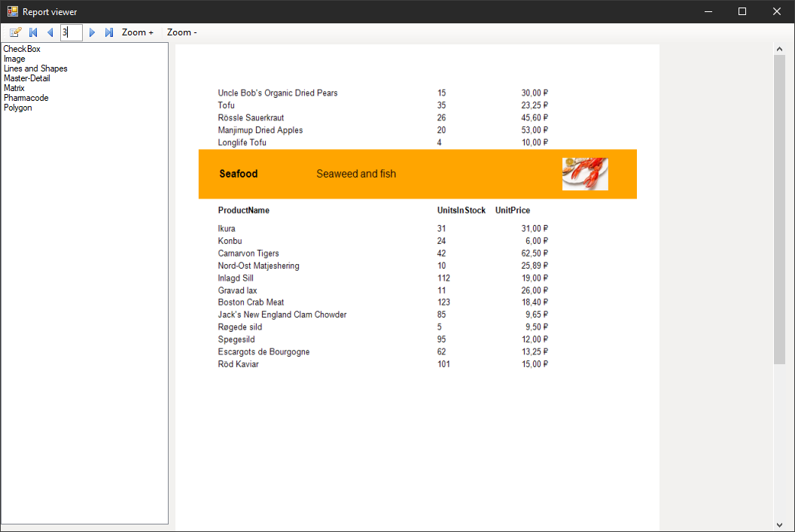Image resolution: width=795 pixels, height=532 pixels.
Task: Select the Polygon demo report
Action: point(17,107)
